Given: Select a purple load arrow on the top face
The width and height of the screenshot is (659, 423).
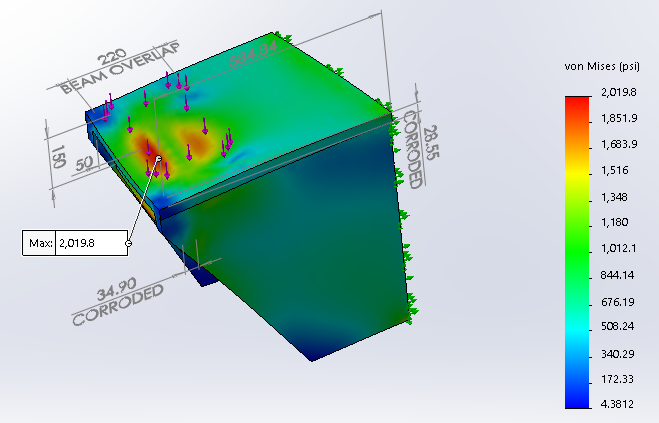Looking at the screenshot, I should 204,127.
